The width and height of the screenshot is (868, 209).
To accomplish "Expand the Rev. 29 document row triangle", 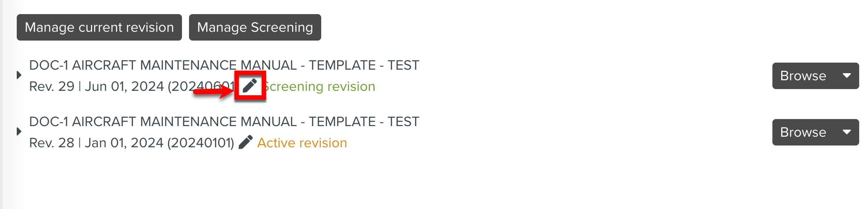I will tap(19, 75).
